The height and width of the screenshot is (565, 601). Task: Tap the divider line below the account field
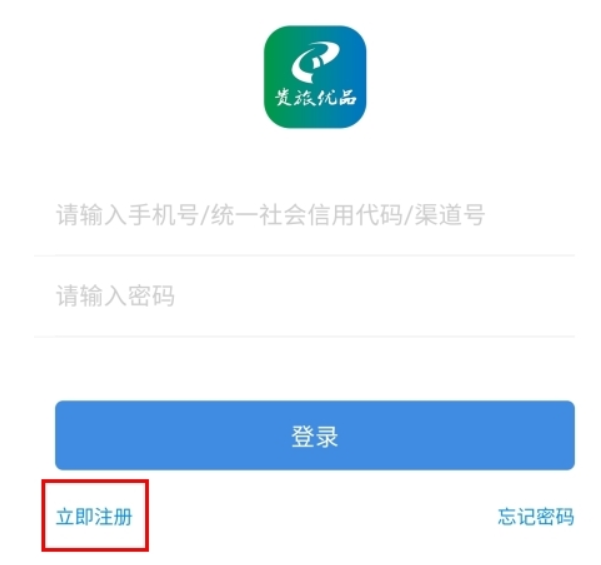click(x=305, y=255)
